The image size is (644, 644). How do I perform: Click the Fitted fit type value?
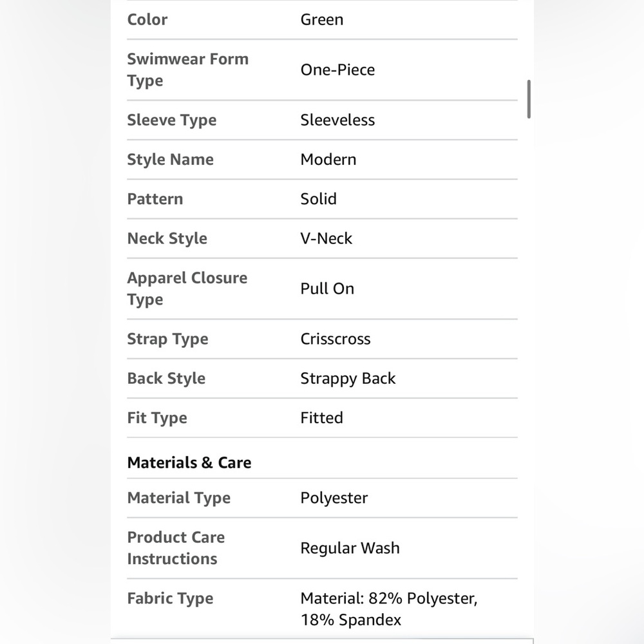coord(321,418)
